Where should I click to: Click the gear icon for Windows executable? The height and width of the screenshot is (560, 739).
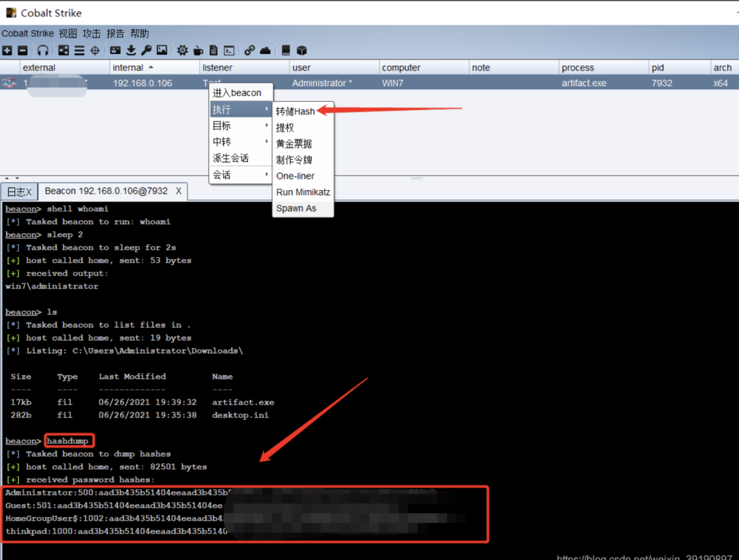coord(183,51)
